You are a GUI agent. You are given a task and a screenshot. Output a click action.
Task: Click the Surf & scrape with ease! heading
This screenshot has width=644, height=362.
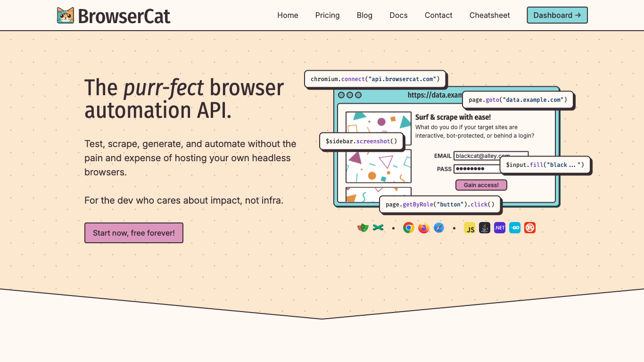click(453, 117)
